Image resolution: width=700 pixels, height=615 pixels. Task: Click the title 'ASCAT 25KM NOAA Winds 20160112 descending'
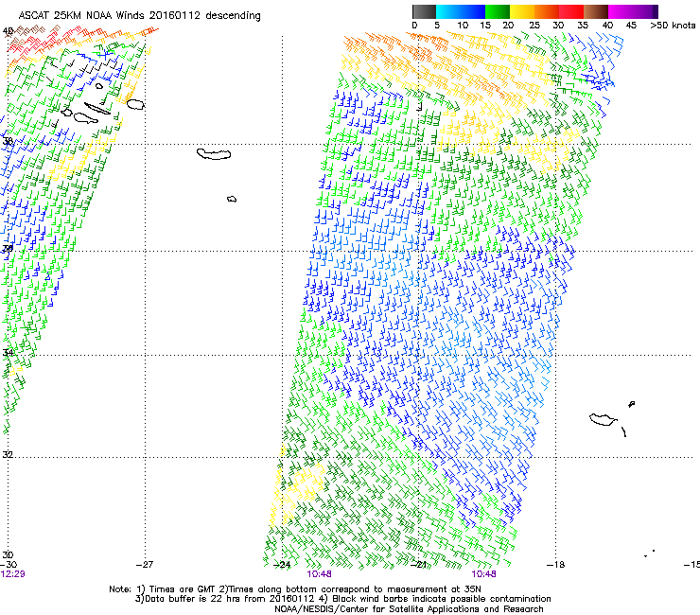tap(139, 16)
